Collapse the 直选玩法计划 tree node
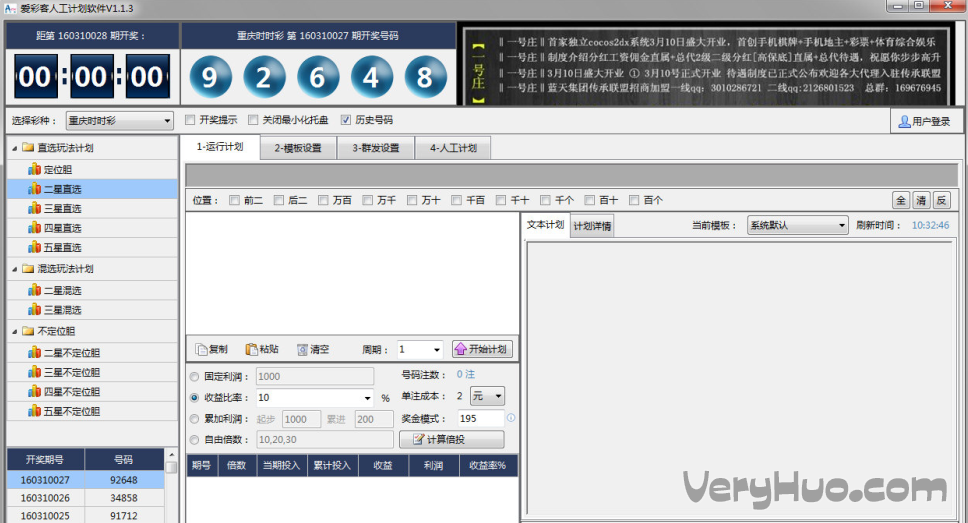The image size is (968, 523). [x=14, y=148]
